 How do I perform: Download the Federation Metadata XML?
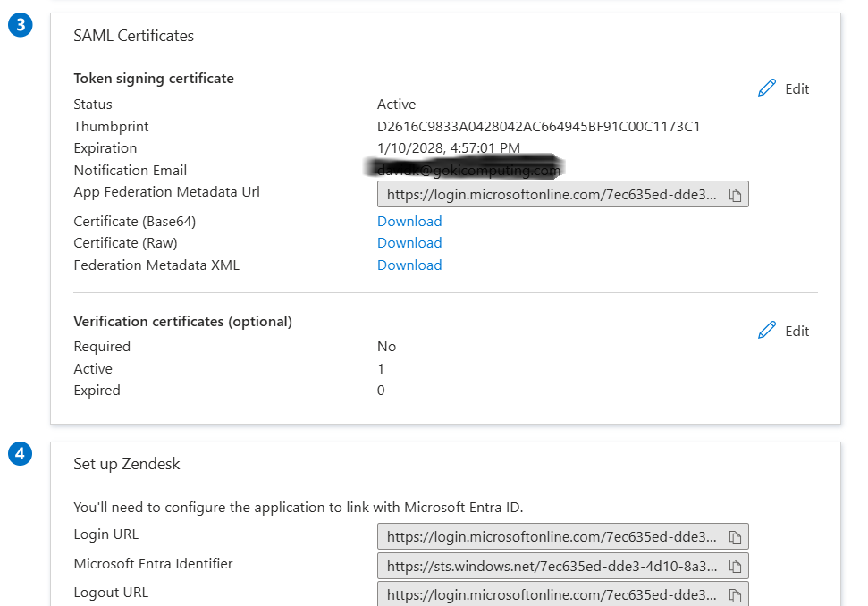point(409,265)
